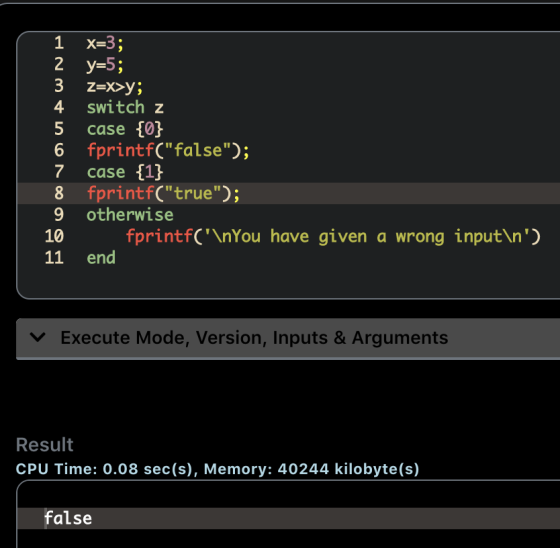
Task: Expand the Execute Mode, Version, Inputs & Arguments chevron
Action: click(x=38, y=337)
